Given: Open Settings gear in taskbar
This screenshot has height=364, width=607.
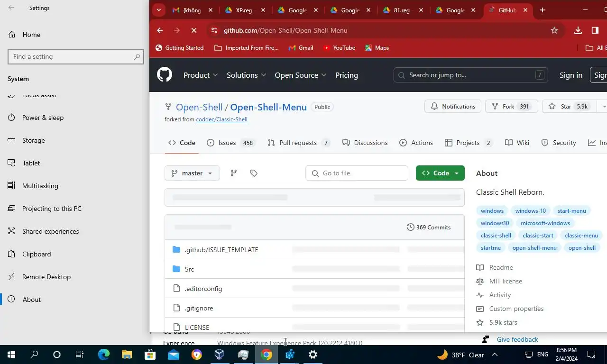Looking at the screenshot, I should point(313,355).
